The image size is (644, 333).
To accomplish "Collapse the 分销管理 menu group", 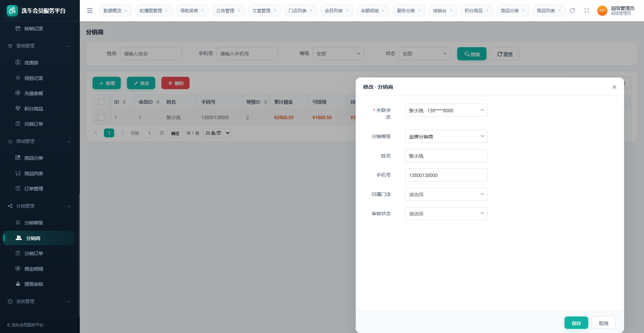I will coord(40,206).
